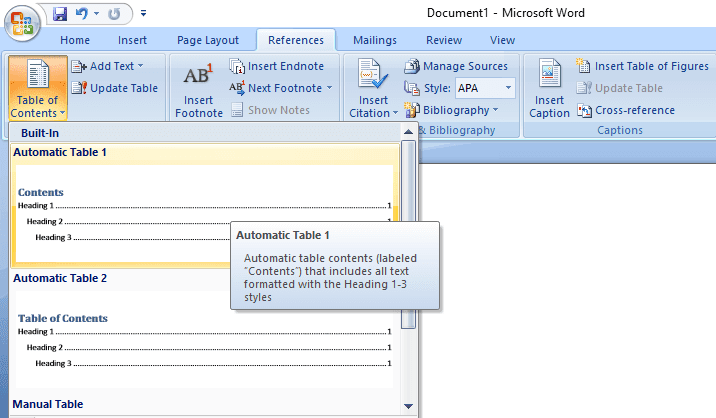Click the Manual Table heading
716x418 pixels.
point(48,404)
